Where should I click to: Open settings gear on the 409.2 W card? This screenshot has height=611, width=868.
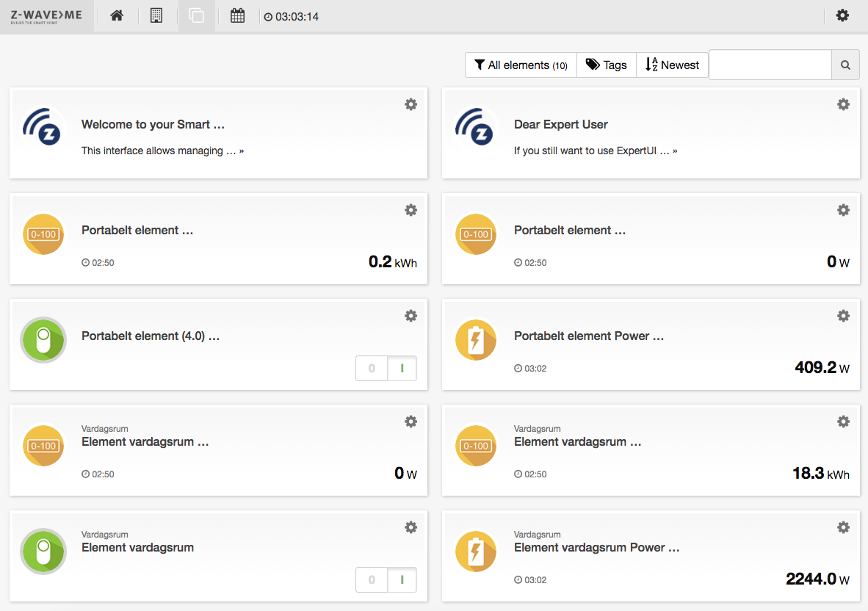pyautogui.click(x=843, y=316)
